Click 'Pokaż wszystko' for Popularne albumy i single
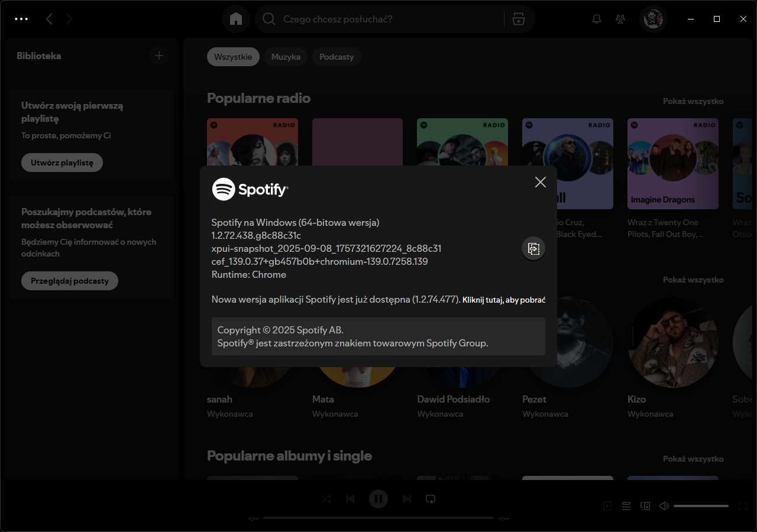Viewport: 757px width, 532px height. [693, 459]
